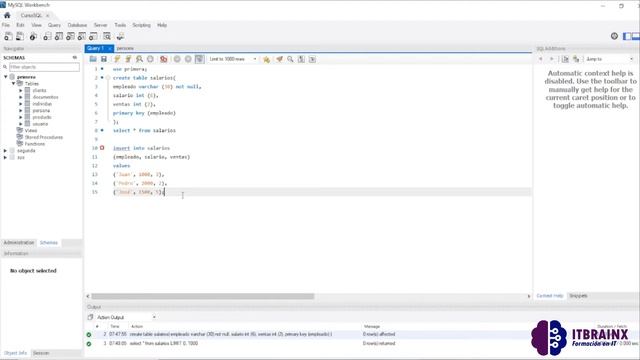Expand the producto table node
Image resolution: width=640 pixels, height=360 pixels.
(x=20, y=117)
